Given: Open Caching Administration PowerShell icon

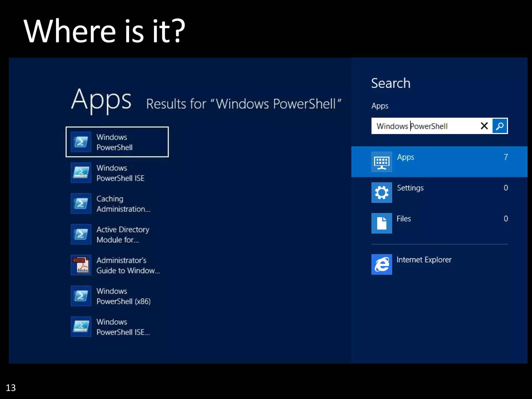Looking at the screenshot, I should tap(81, 203).
